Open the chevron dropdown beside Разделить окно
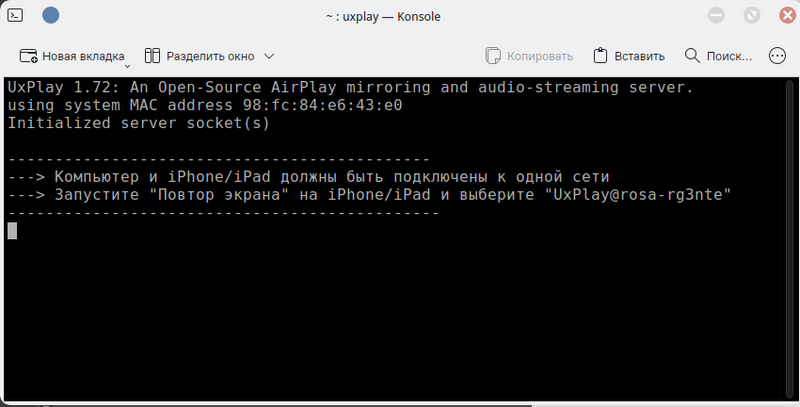Viewport: 800px width, 407px height. (x=268, y=56)
